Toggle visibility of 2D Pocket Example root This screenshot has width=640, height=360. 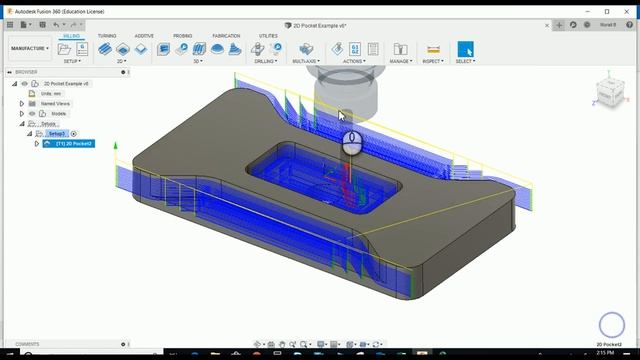[x=24, y=84]
